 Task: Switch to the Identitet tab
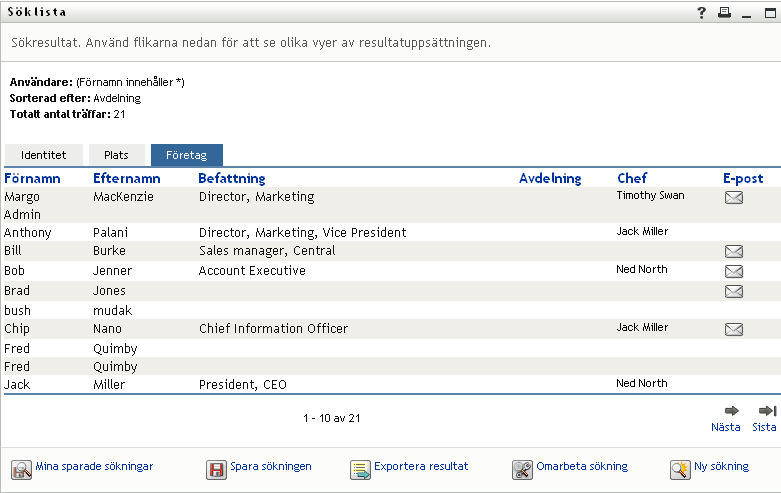click(x=44, y=155)
